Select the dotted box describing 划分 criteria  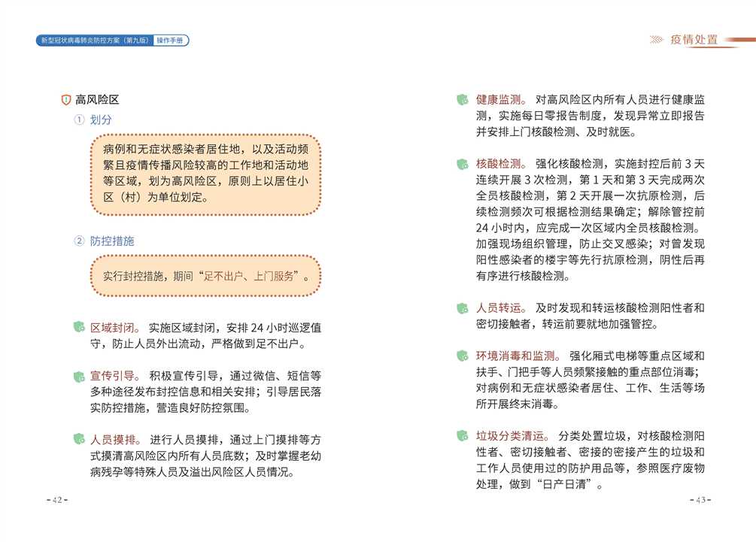click(205, 173)
